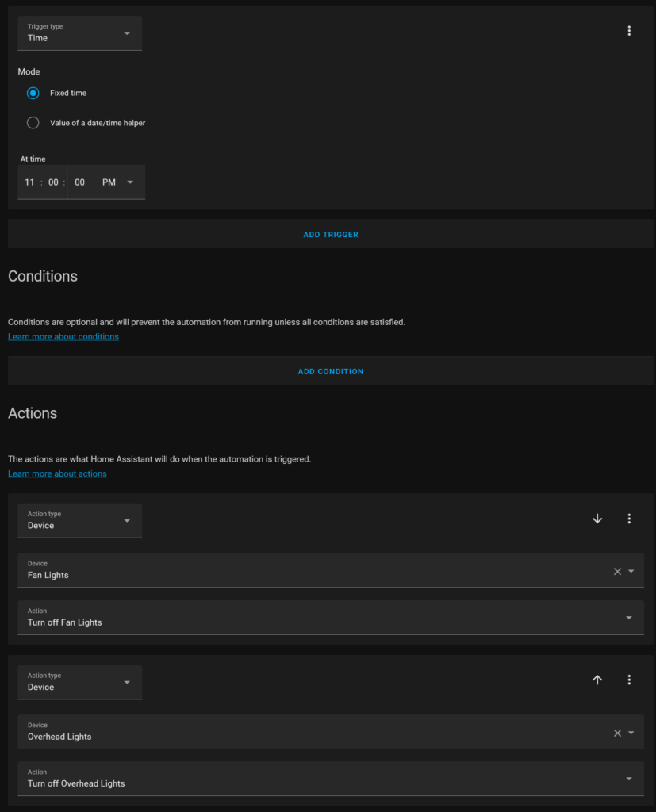The height and width of the screenshot is (812, 656).
Task: Select Value of a date/time helper mode
Action: [33, 123]
